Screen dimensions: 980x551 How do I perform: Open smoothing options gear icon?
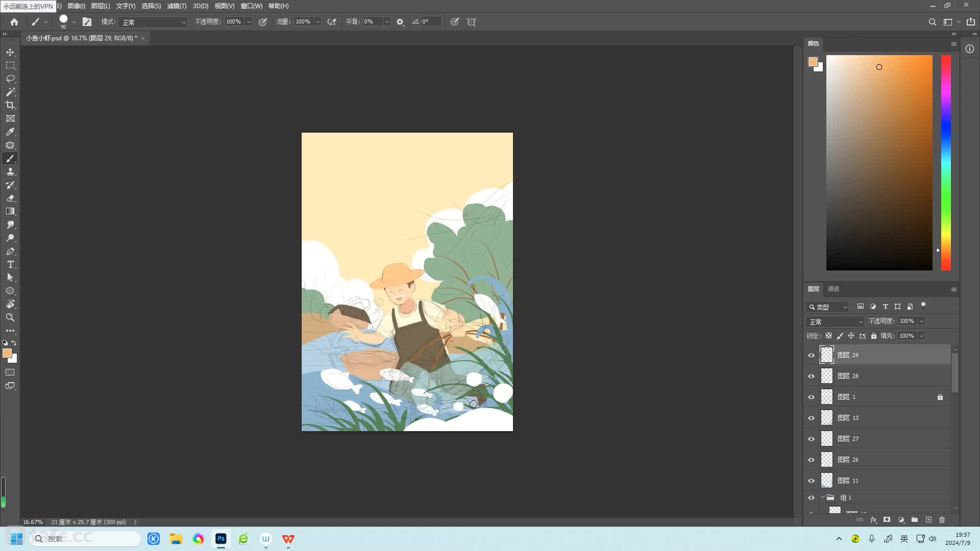tap(400, 22)
